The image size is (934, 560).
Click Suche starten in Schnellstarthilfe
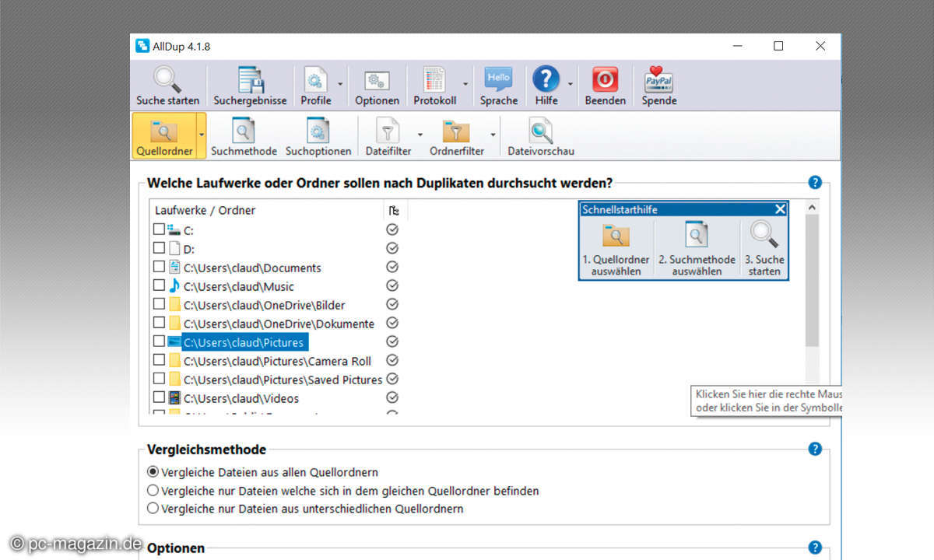(764, 249)
